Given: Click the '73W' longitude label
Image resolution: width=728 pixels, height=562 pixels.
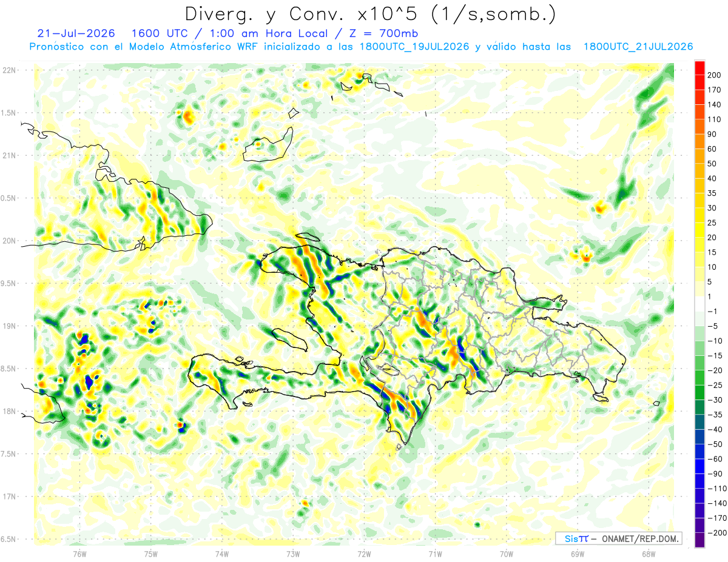Looking at the screenshot, I should click(x=293, y=554).
